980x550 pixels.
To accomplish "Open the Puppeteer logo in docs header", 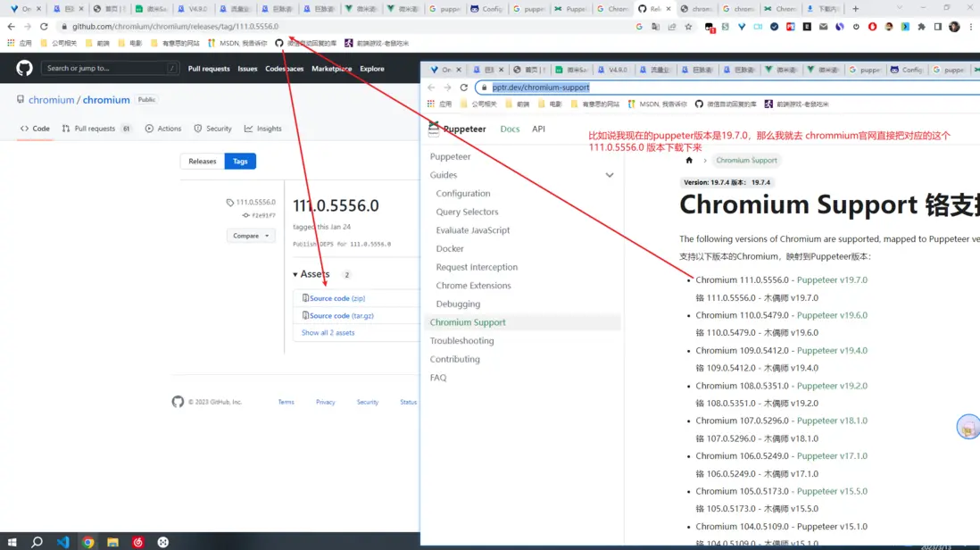I will click(x=434, y=129).
